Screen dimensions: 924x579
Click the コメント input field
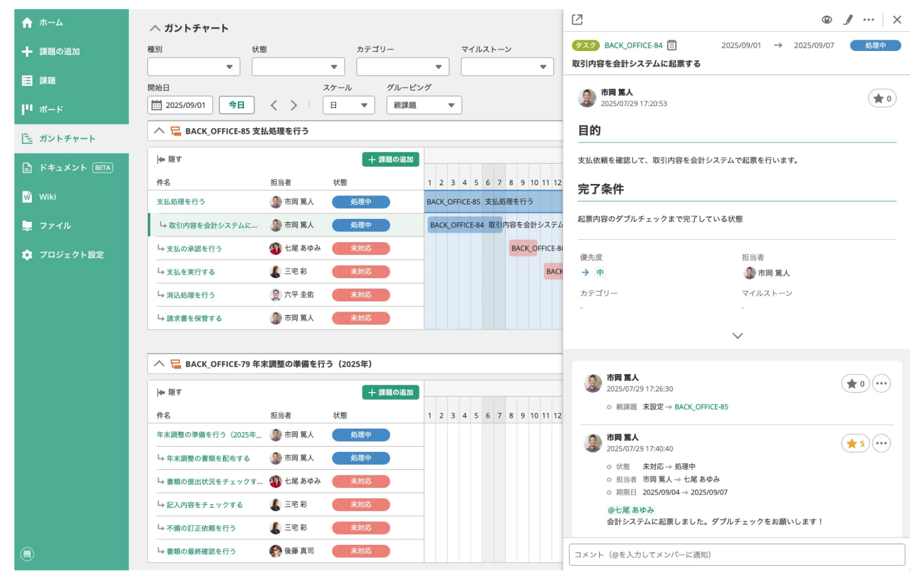pos(736,555)
